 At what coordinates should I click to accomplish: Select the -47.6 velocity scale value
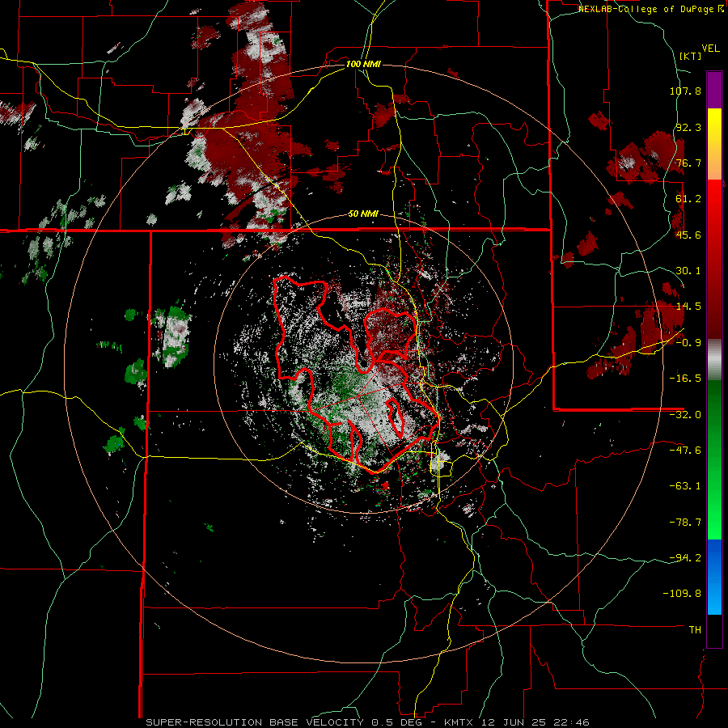pyautogui.click(x=685, y=451)
